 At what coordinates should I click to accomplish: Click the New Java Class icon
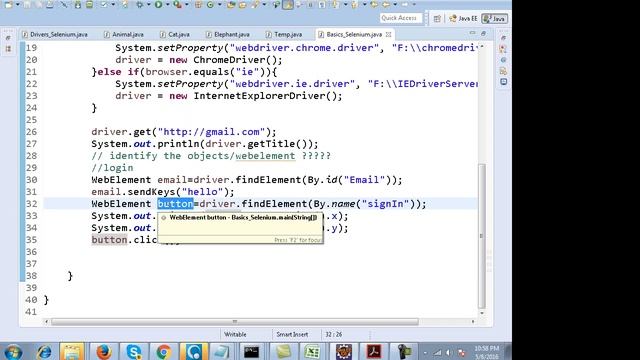pyautogui.click(x=210, y=4)
